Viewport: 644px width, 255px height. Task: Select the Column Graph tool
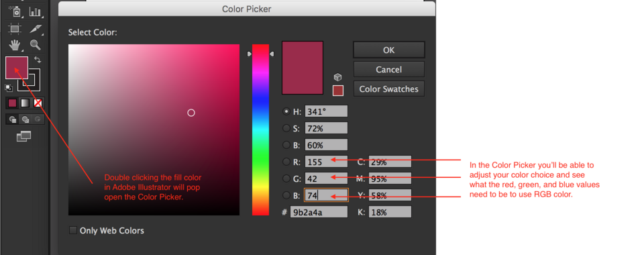click(36, 11)
